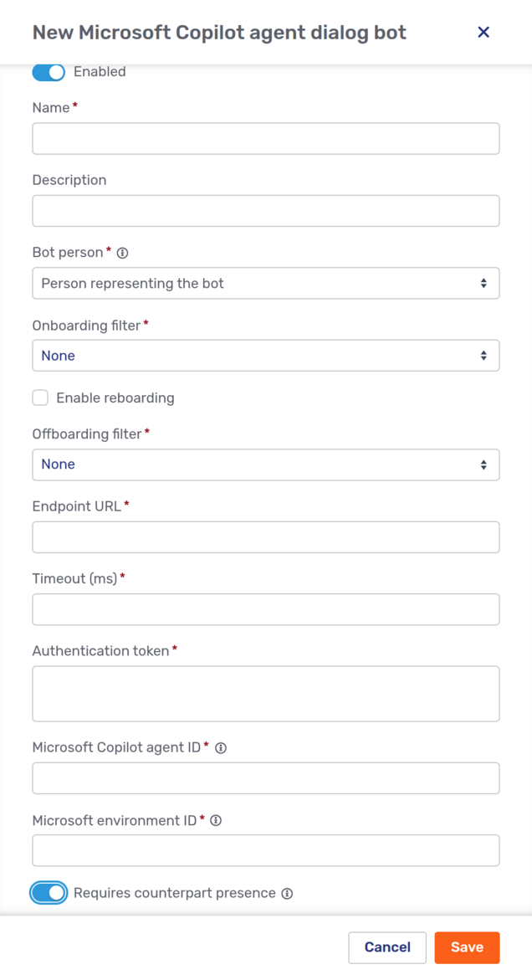Click the dialog title text
This screenshot has height=980, width=532.
tap(219, 32)
